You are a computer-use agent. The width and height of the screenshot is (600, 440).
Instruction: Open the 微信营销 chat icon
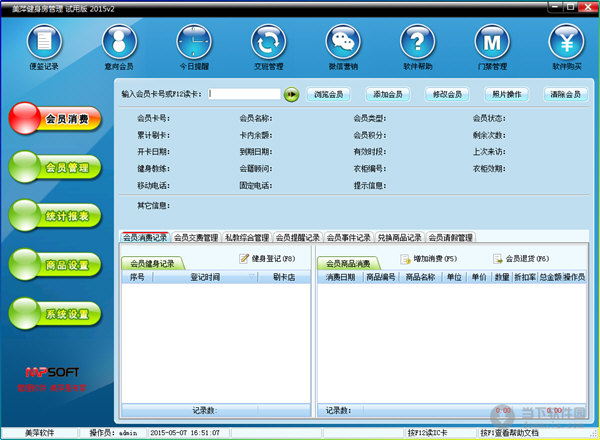tap(343, 41)
